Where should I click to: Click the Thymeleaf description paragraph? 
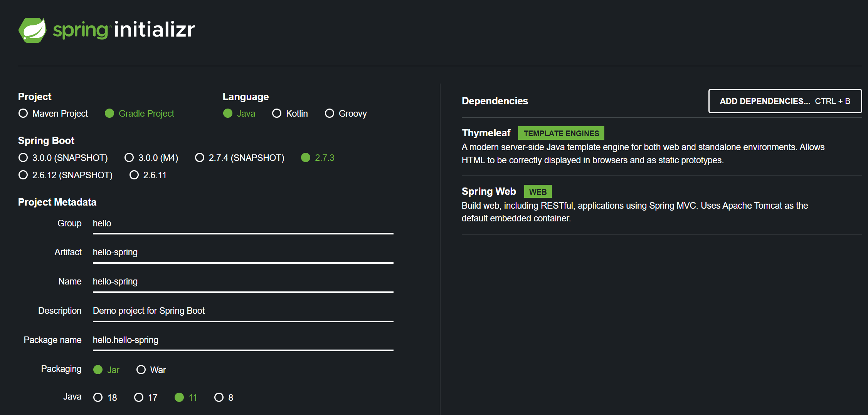(643, 154)
